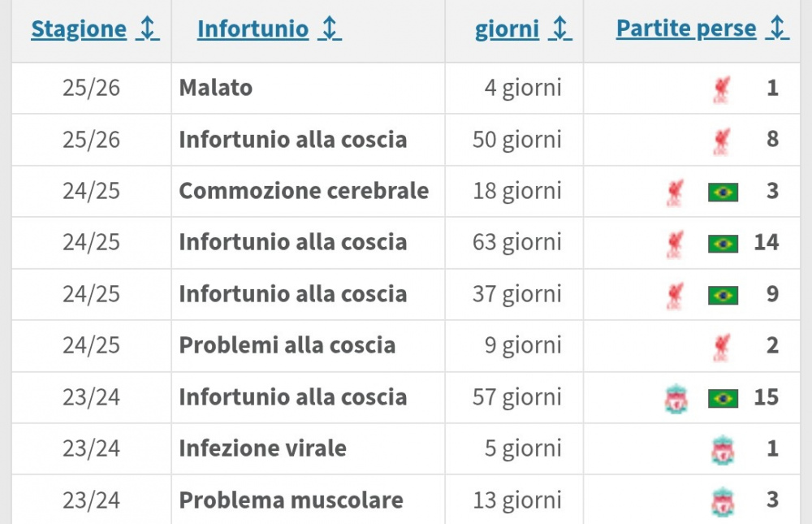Click Liverpool crest in Problemi alla coscia row
Image resolution: width=812 pixels, height=524 pixels.
click(721, 346)
